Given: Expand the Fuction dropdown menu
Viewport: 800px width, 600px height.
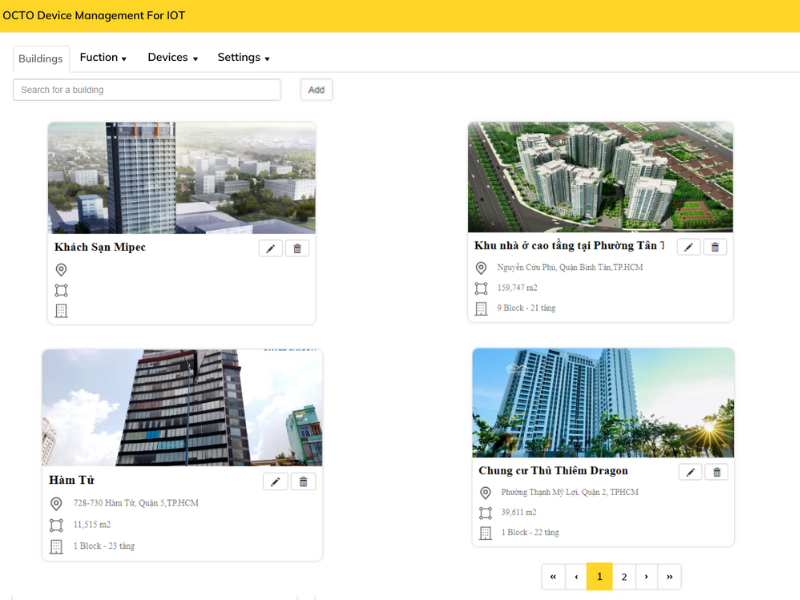Looking at the screenshot, I should point(103,58).
